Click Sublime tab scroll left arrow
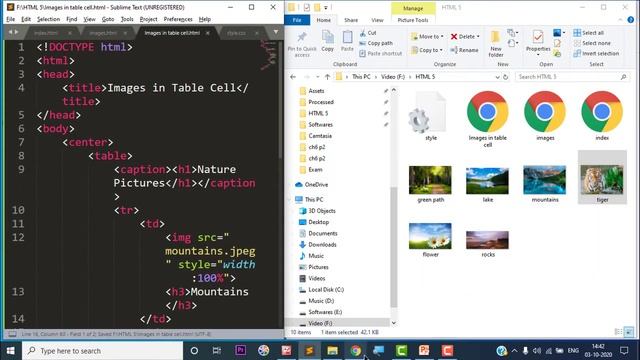Screen dimensions: 640x360 tap(10, 32)
